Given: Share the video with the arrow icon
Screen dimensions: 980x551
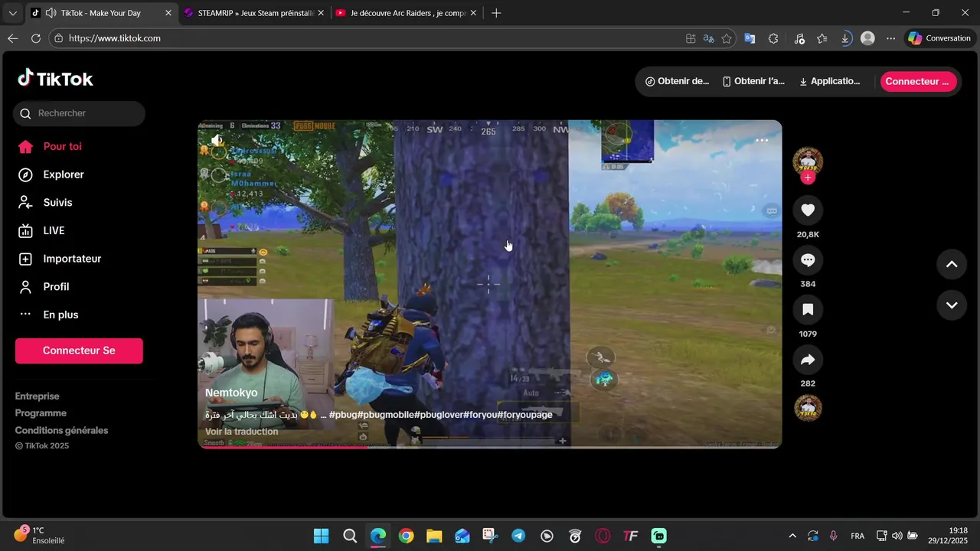Looking at the screenshot, I should pos(808,360).
